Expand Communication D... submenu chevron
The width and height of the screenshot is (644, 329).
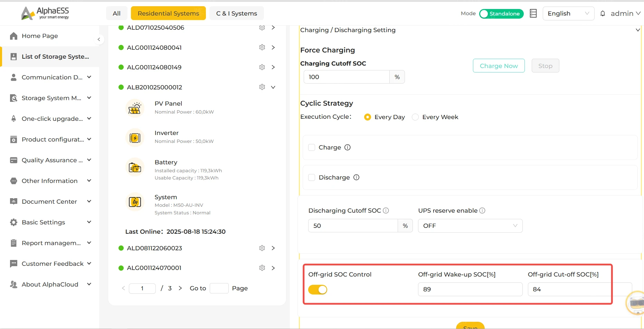click(89, 77)
